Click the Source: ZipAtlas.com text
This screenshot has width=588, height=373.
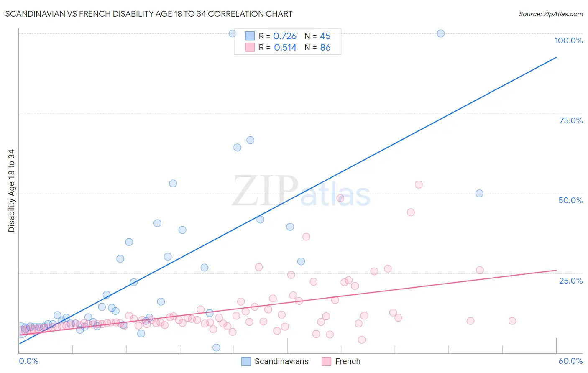pyautogui.click(x=551, y=14)
